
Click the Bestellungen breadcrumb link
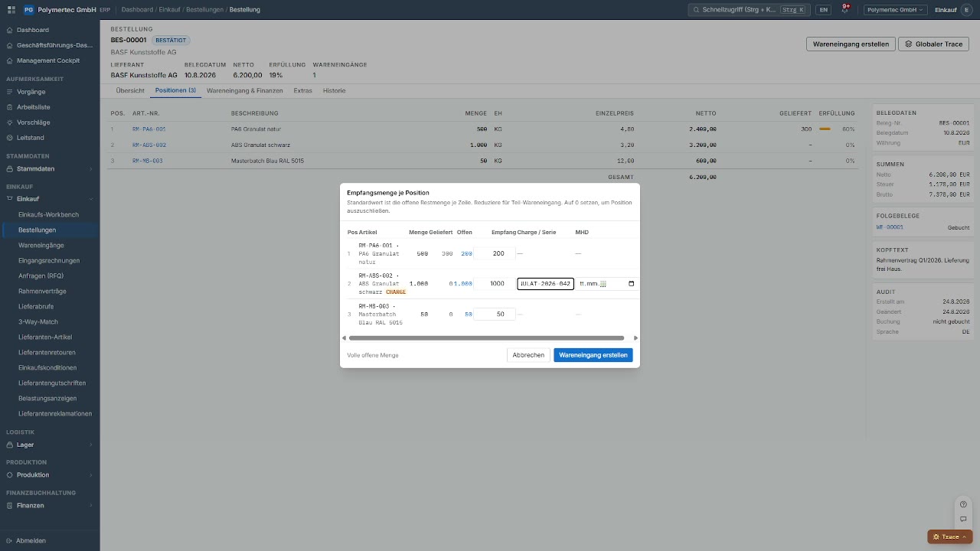pyautogui.click(x=205, y=10)
